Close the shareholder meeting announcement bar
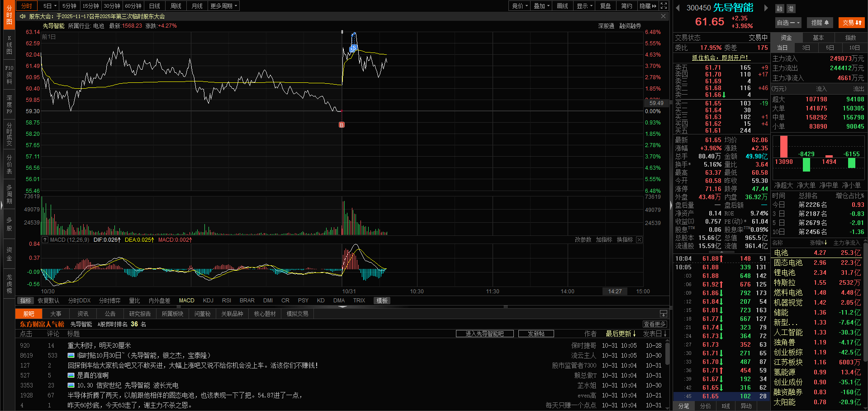This screenshot has height=411, width=868. pos(663,16)
